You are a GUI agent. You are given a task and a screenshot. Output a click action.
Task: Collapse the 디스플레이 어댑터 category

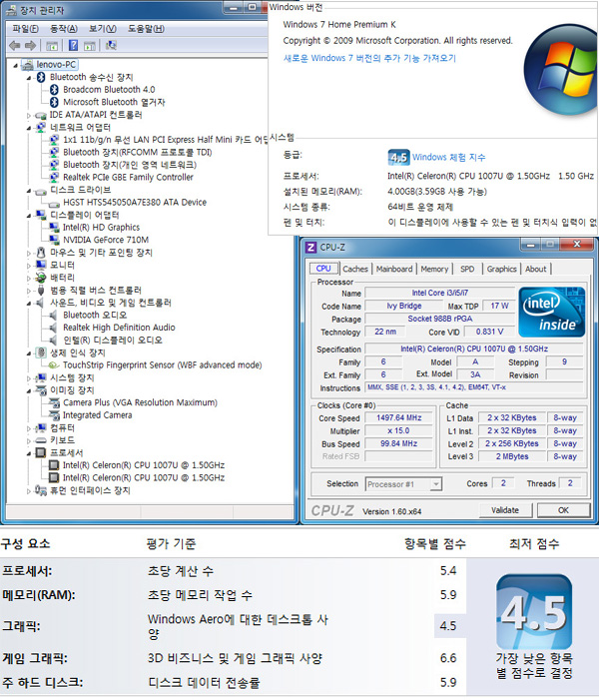pos(29,216)
